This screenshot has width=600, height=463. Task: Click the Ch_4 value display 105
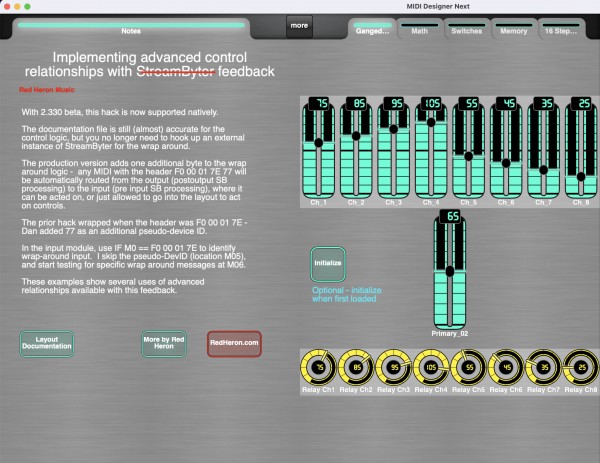431,103
